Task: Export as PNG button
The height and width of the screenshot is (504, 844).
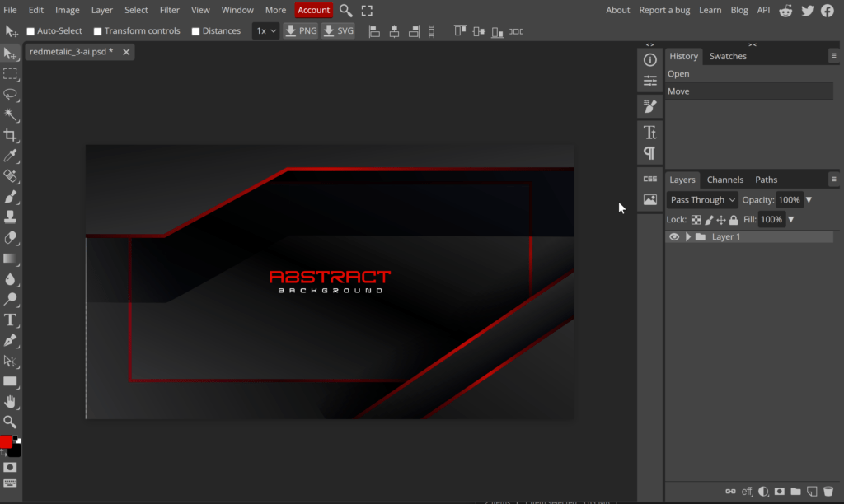Action: pyautogui.click(x=301, y=31)
